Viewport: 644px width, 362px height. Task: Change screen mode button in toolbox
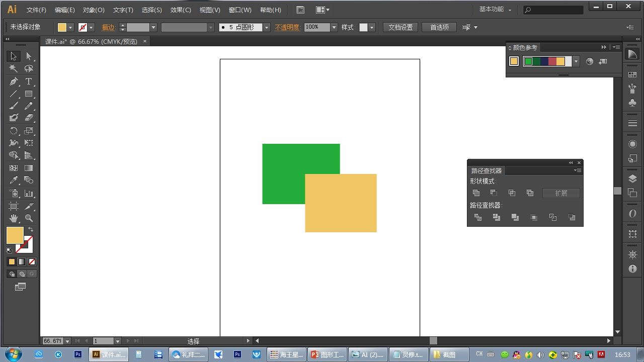point(20,287)
